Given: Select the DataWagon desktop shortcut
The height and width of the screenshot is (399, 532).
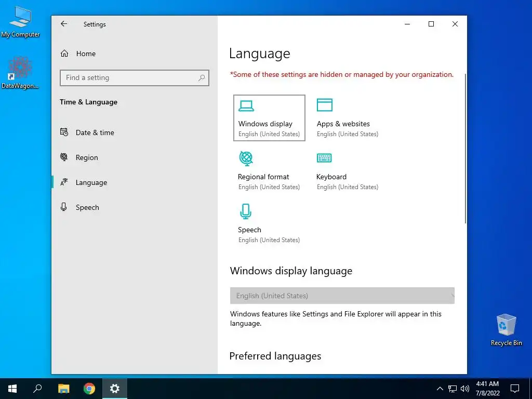Looking at the screenshot, I should (x=20, y=73).
